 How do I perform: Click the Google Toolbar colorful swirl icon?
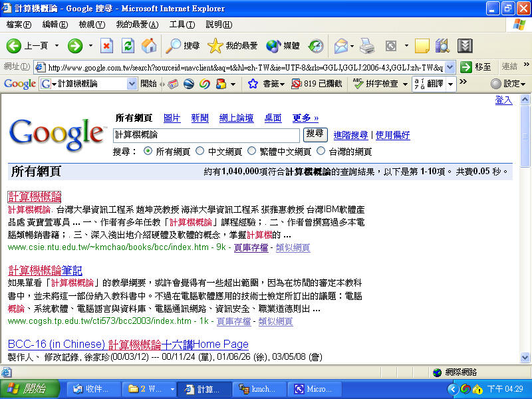pyautogui.click(x=205, y=84)
